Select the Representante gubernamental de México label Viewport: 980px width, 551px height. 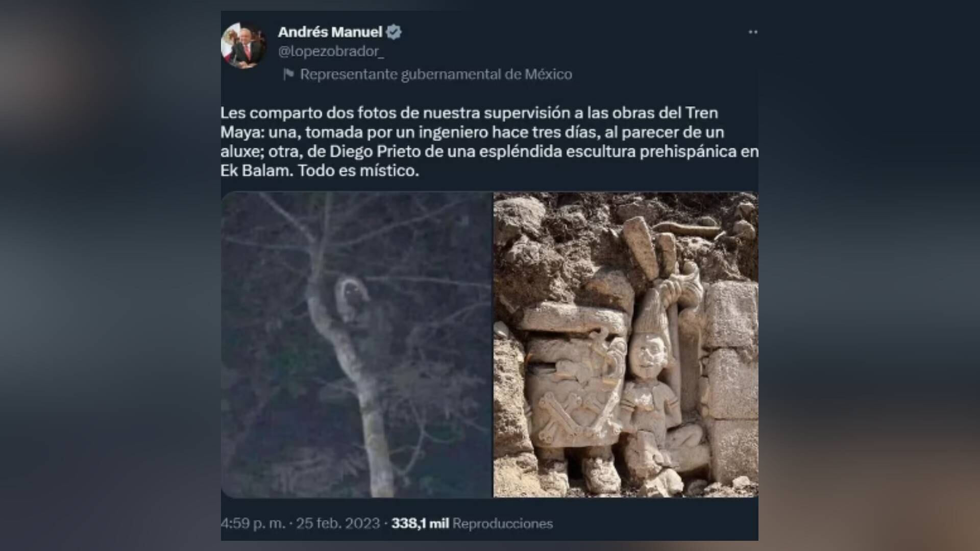pos(436,74)
